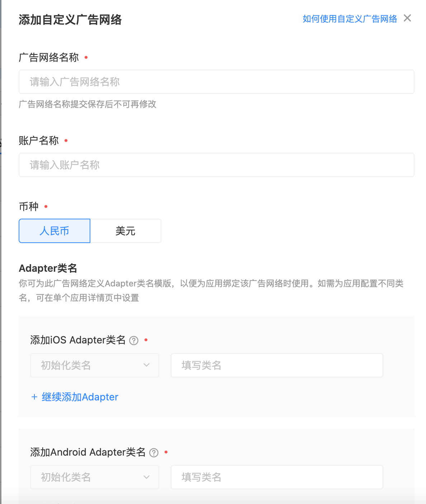426x504 pixels.
Task: Click the 添加自定义广告网络 dialog title
Action: 70,20
